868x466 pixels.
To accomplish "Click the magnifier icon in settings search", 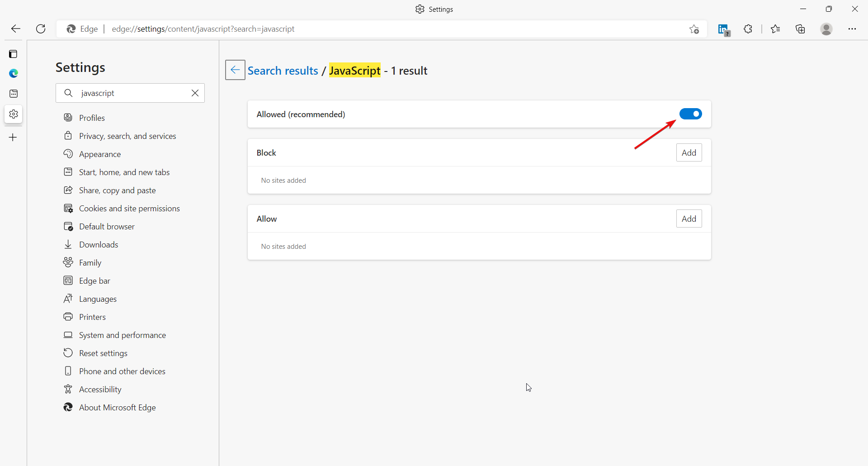I will (x=68, y=93).
